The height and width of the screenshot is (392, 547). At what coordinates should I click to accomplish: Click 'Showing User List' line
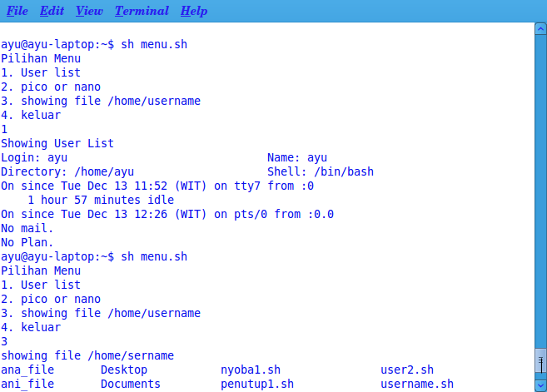pos(57,143)
